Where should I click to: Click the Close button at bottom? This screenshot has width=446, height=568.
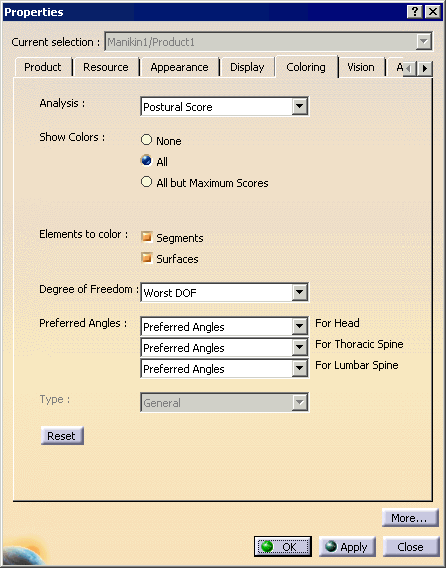click(410, 546)
